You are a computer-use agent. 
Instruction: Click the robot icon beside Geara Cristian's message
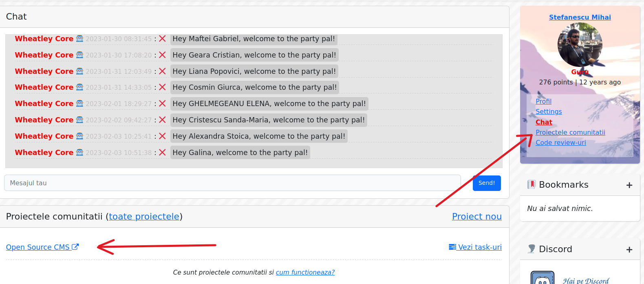pos(79,55)
